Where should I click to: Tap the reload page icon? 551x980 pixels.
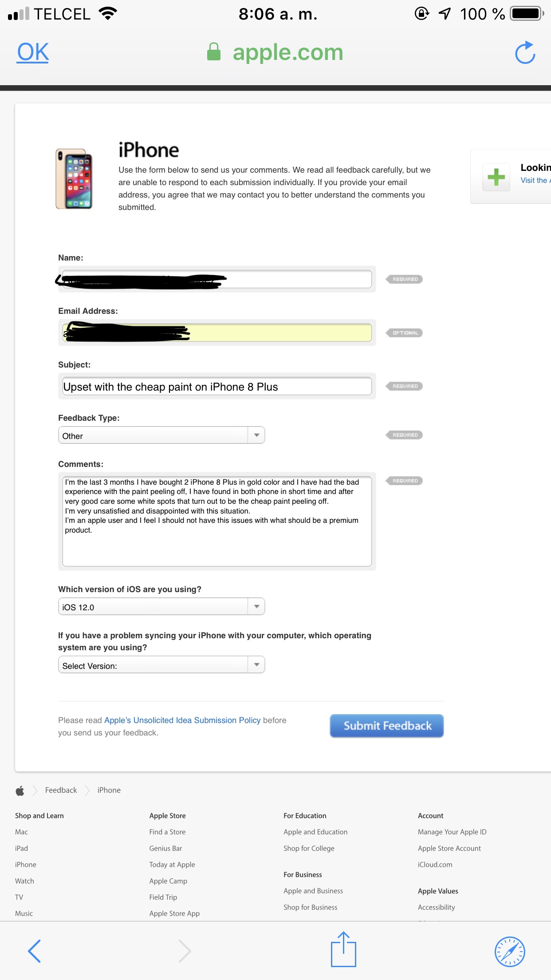tap(525, 53)
